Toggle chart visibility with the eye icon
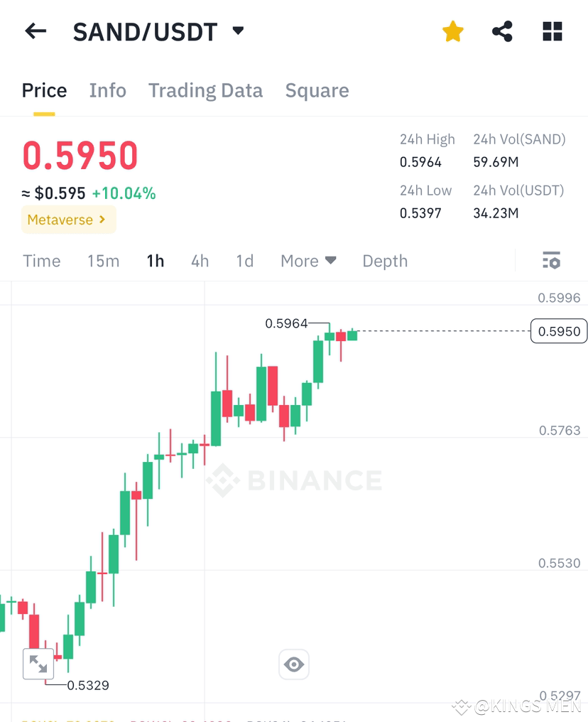 pyautogui.click(x=293, y=664)
